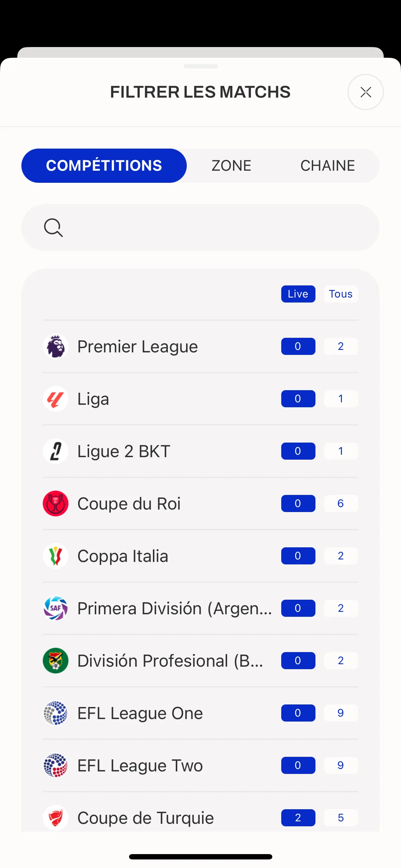Tap the Coupe de Turquie logo
The width and height of the screenshot is (401, 868).
[x=56, y=818]
